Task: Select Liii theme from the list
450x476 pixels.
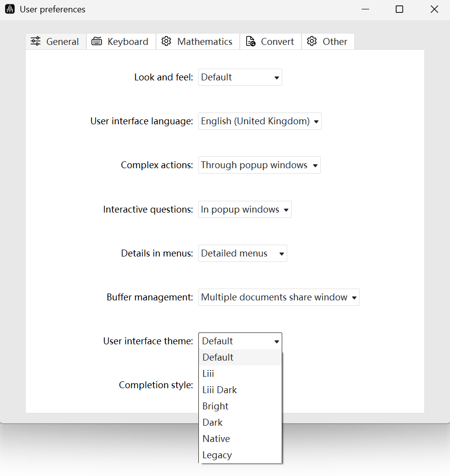Action: point(208,373)
